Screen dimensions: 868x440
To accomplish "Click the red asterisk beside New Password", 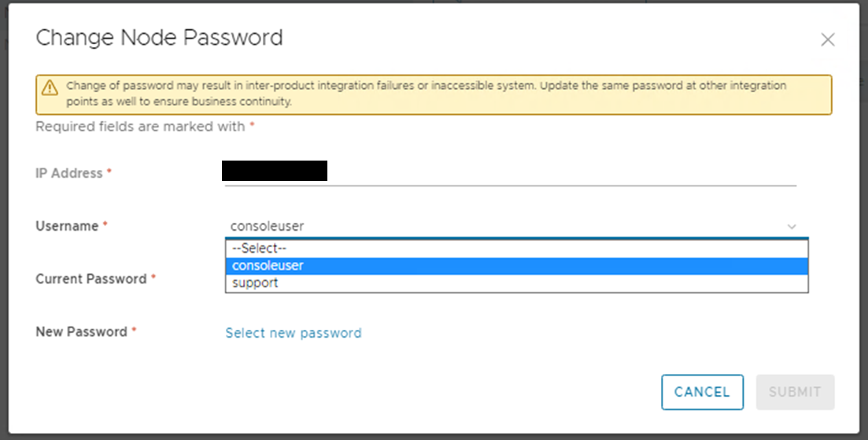I will (134, 330).
